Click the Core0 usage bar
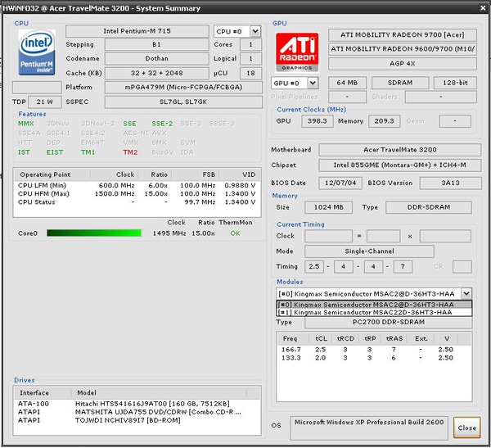Viewport: 491px width, 448px height. pyautogui.click(x=94, y=233)
